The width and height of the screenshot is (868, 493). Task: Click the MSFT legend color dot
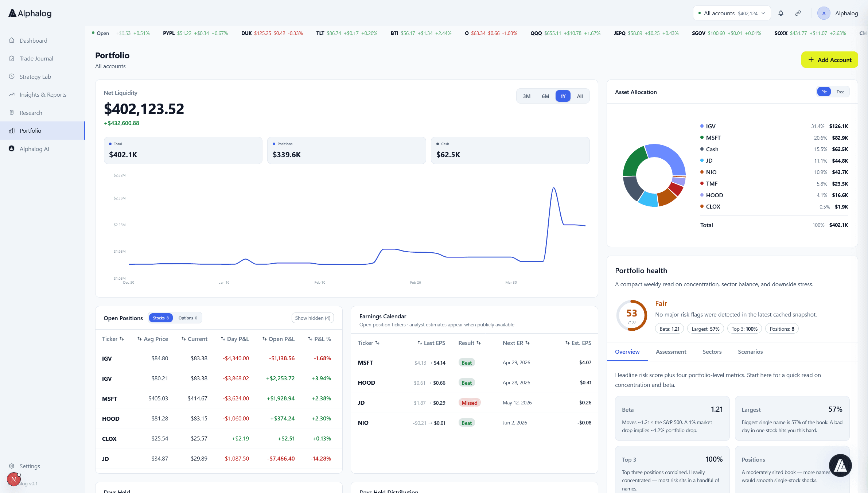[x=702, y=137]
